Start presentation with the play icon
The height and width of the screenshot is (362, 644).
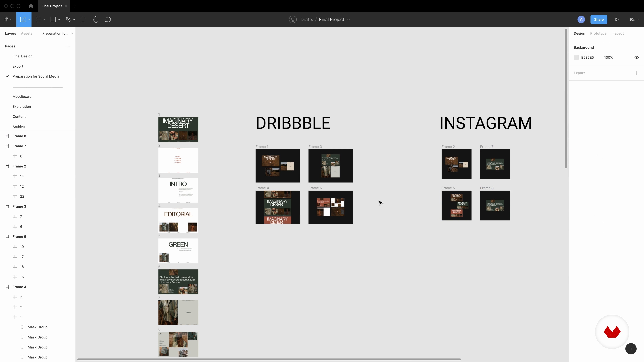coord(617,19)
